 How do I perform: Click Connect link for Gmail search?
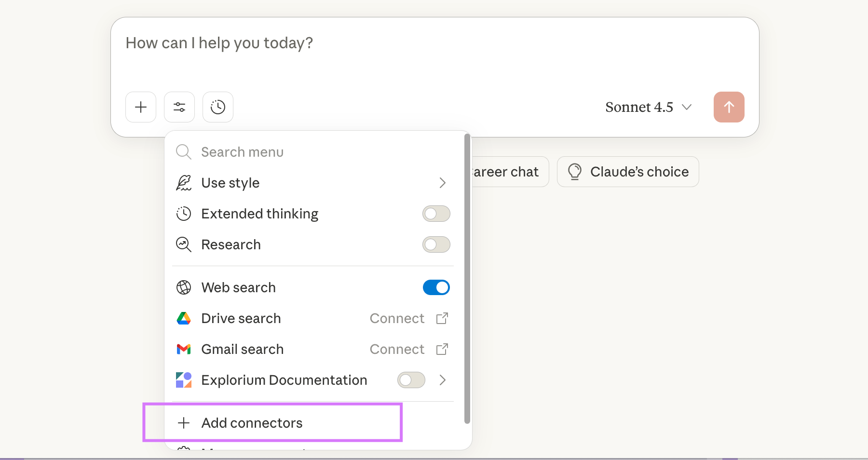pos(397,349)
